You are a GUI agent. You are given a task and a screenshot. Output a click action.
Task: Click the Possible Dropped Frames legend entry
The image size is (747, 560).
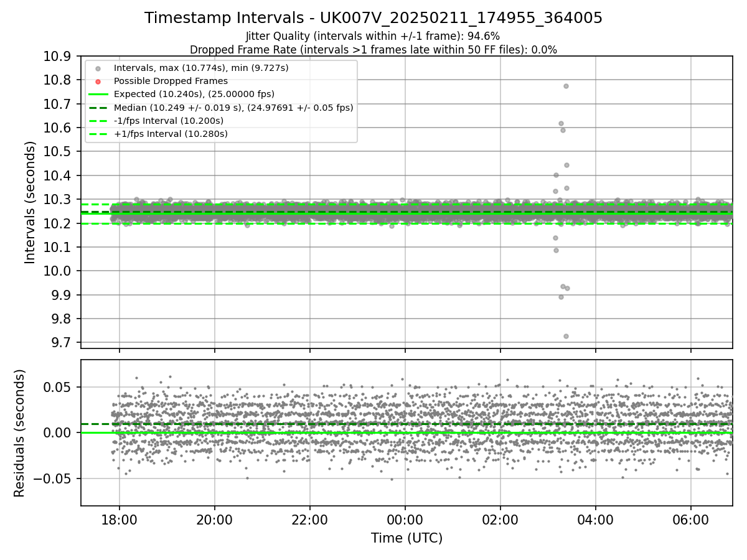(171, 81)
